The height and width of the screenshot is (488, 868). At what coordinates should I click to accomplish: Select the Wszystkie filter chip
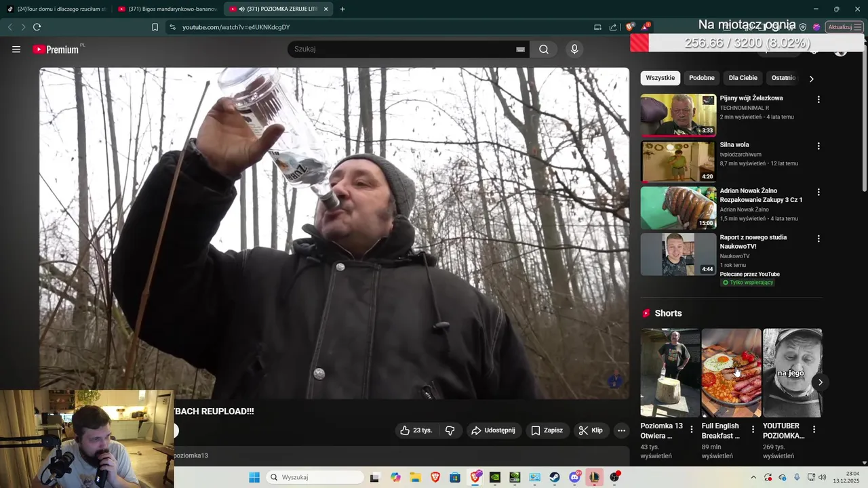click(x=660, y=78)
